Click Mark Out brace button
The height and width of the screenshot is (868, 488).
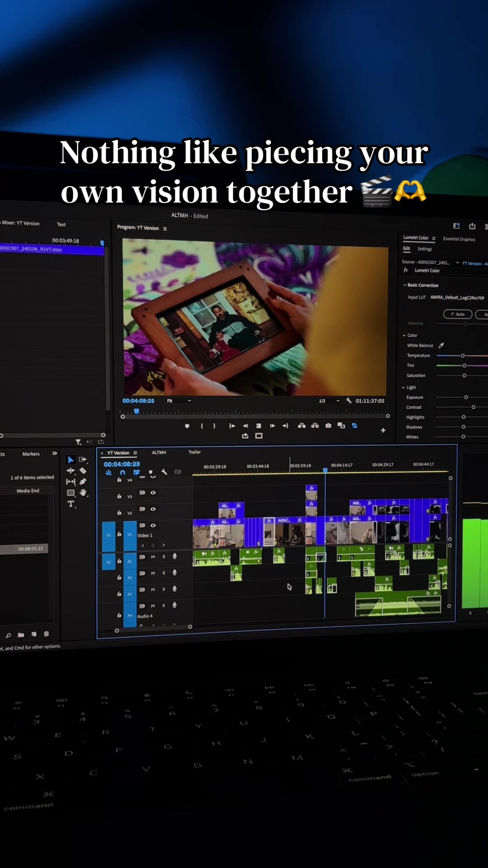click(214, 426)
